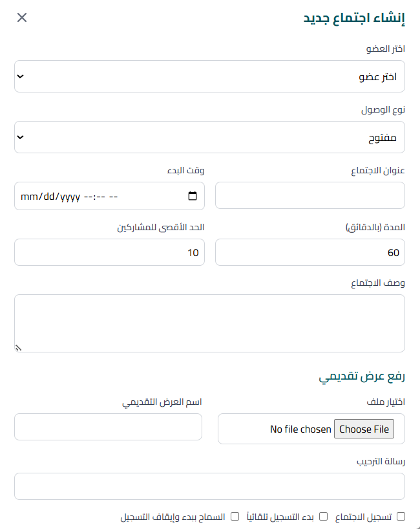Open the calendar icon in start time field

click(192, 195)
